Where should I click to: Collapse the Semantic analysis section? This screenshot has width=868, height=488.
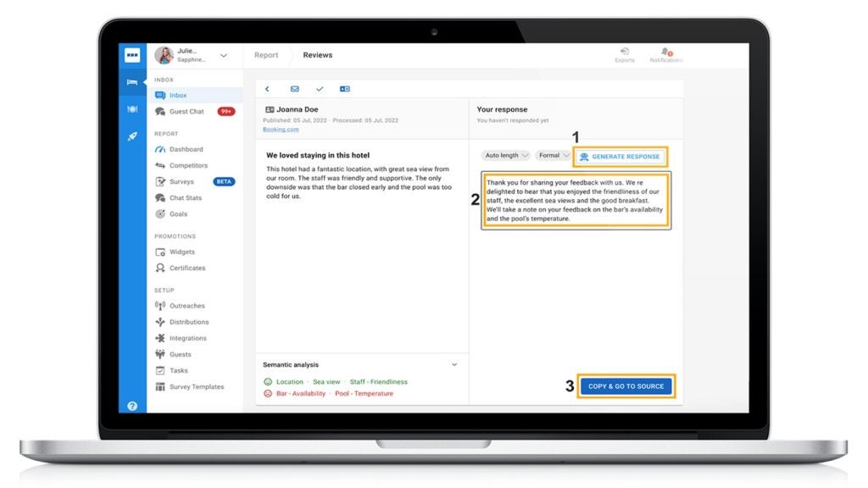click(x=454, y=365)
